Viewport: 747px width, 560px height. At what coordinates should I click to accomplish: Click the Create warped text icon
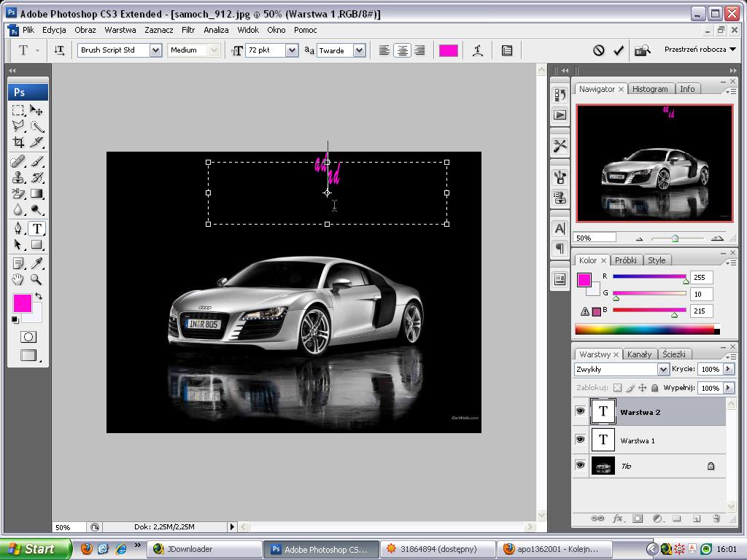pos(478,50)
